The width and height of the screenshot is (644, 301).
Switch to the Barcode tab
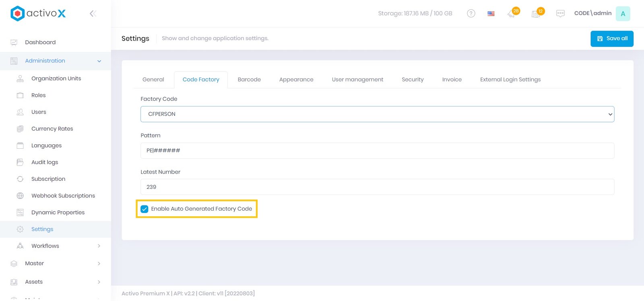[x=249, y=80]
